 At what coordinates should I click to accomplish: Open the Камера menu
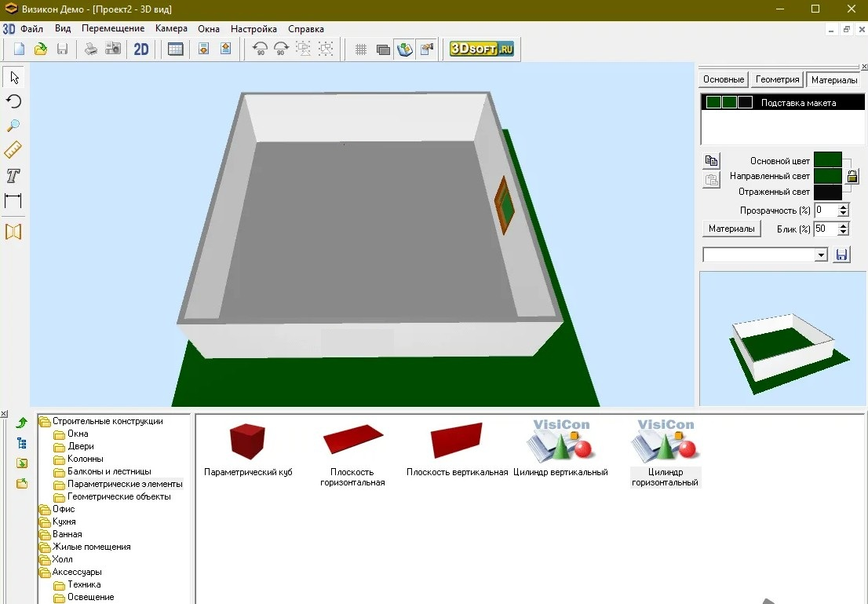tap(171, 29)
